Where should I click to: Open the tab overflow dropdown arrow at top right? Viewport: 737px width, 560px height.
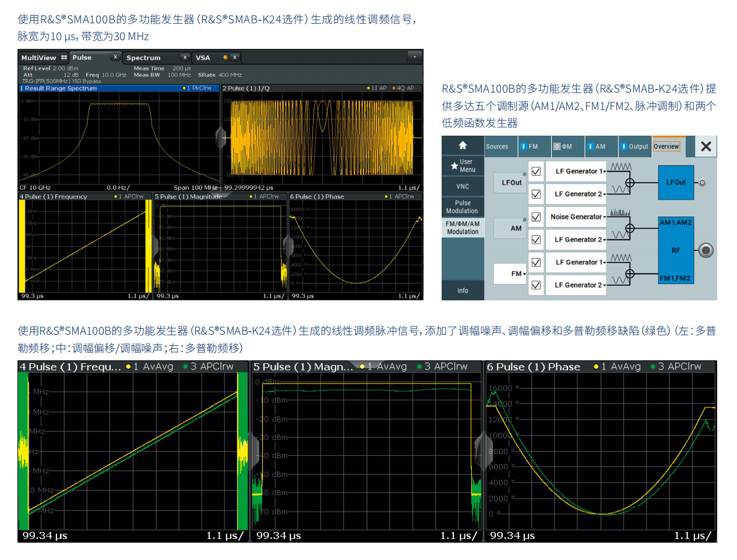[415, 57]
